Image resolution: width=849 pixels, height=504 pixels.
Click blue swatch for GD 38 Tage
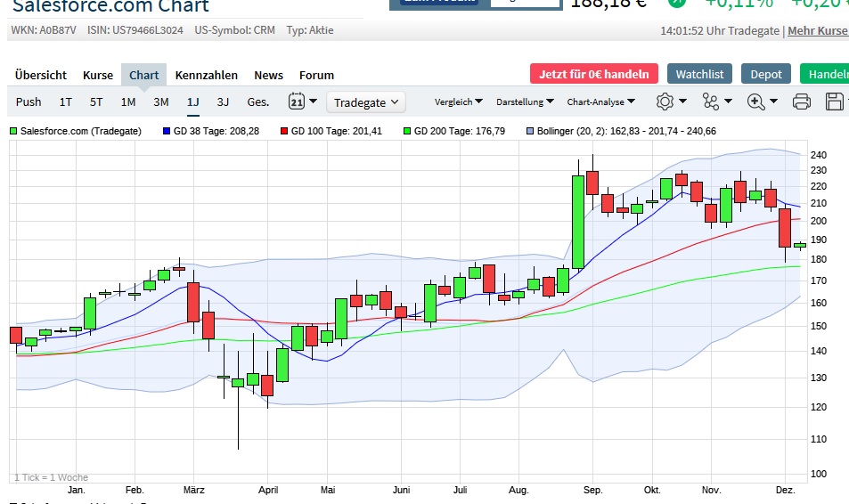click(x=167, y=131)
